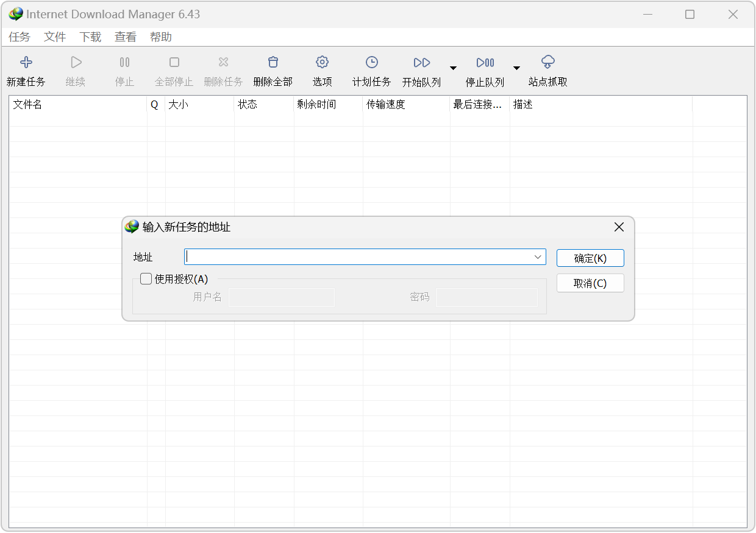The height and width of the screenshot is (533, 756).
Task: Expand the 停止队列 dropdown arrow
Action: 516,68
